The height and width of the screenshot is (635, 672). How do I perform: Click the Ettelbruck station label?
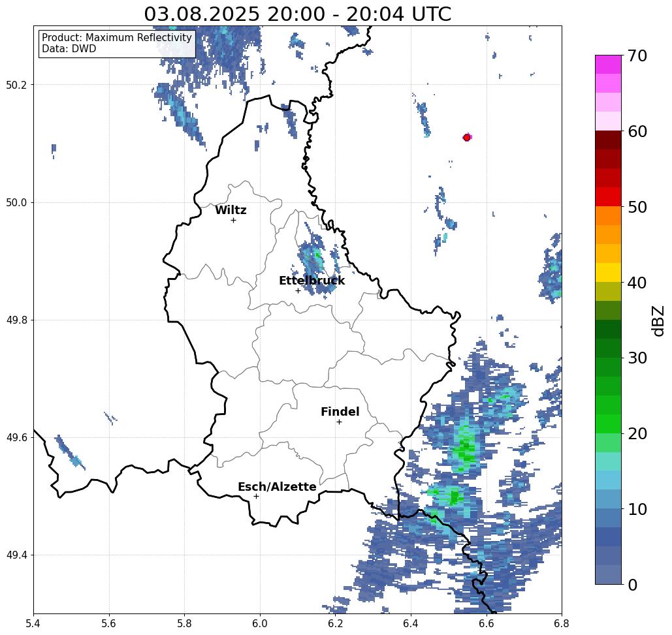(312, 281)
